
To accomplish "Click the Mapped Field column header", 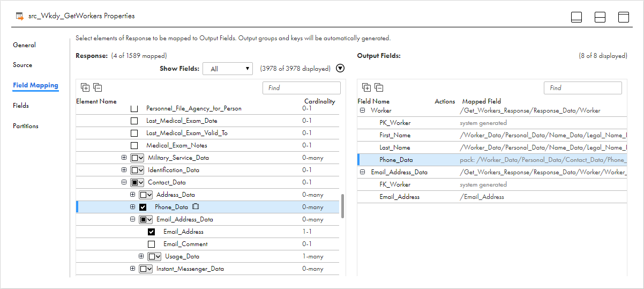I will coord(482,101).
